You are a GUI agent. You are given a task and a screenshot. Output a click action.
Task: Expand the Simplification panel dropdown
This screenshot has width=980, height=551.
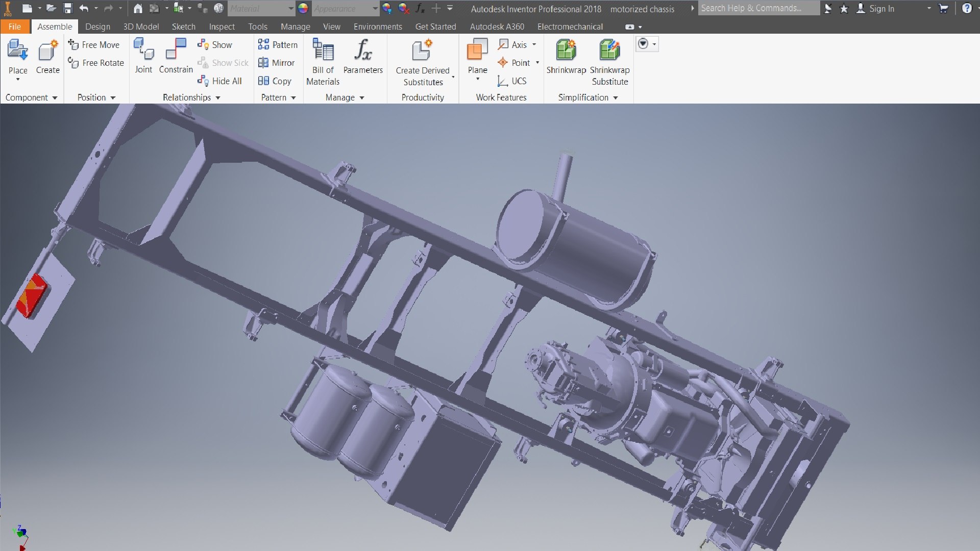(x=616, y=97)
